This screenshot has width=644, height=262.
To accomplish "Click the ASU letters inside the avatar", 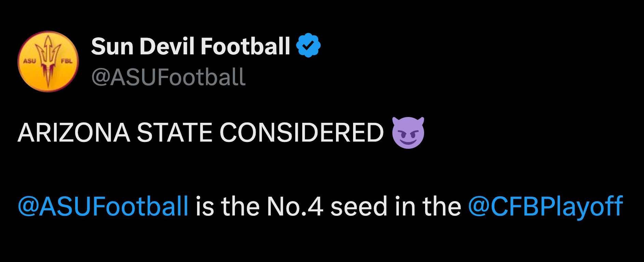I will tap(29, 61).
